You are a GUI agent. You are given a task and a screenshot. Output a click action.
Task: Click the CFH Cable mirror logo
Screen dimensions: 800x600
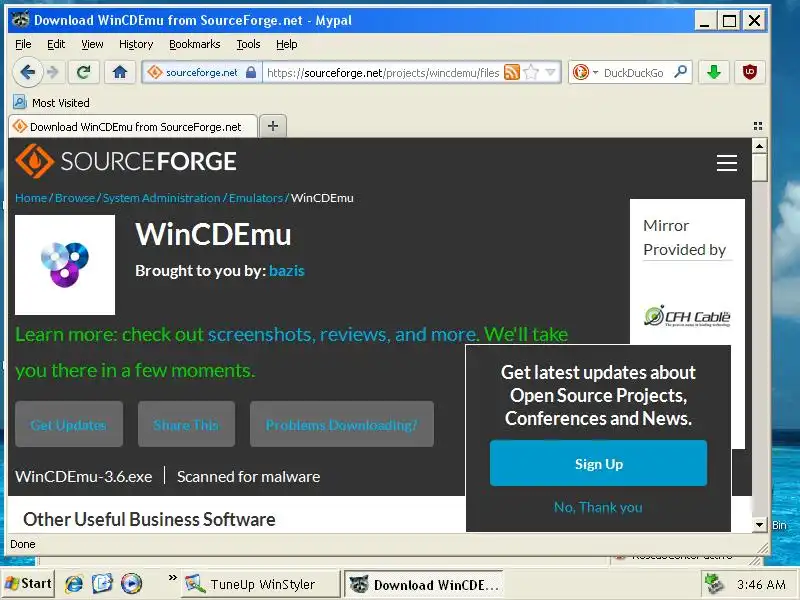(x=687, y=316)
